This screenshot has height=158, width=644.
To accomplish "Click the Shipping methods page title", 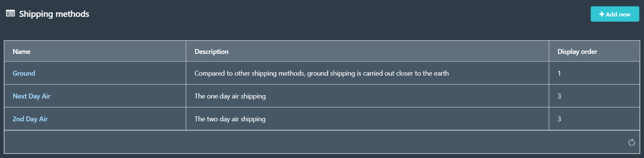I will [x=54, y=14].
